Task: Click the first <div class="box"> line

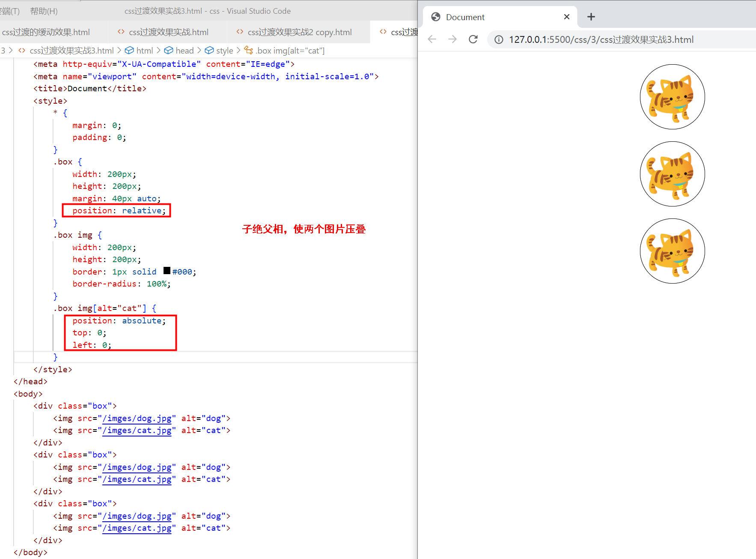Action: [x=75, y=406]
